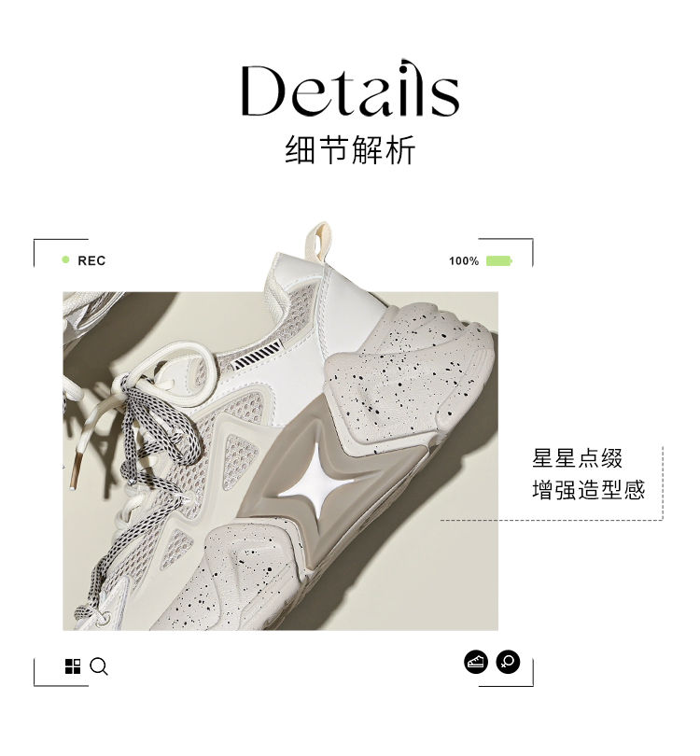Screen dimensions: 700x756
Task: Open the sneaker close-up photo
Action: [280, 460]
